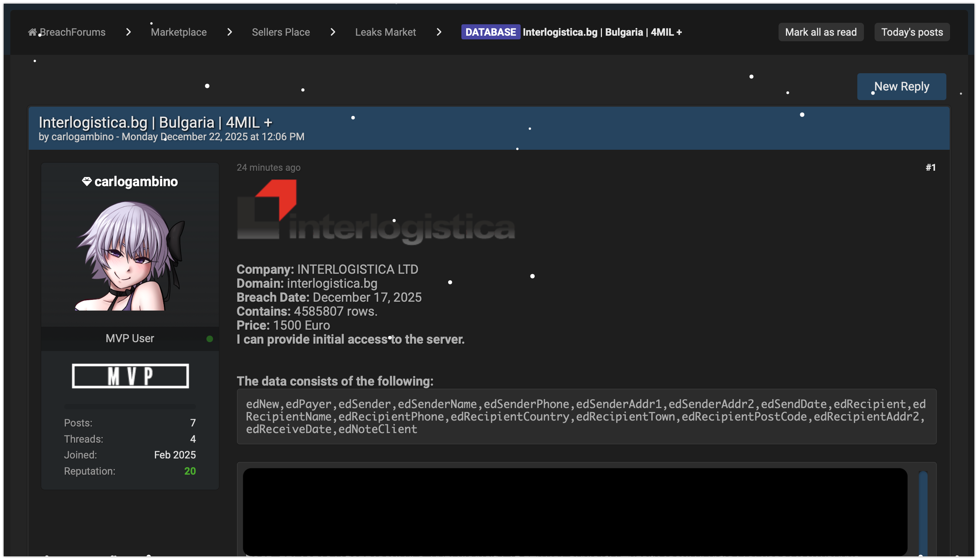
Task: Click the home icon beside BreachForums
Action: 32,32
